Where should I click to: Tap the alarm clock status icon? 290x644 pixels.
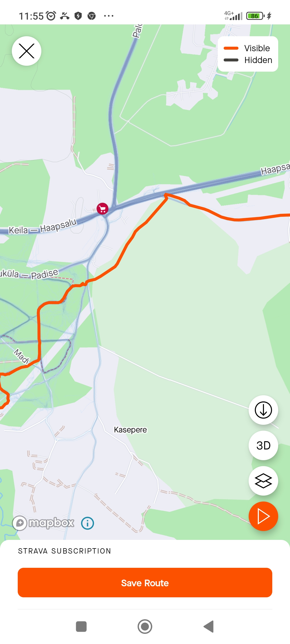pyautogui.click(x=51, y=16)
